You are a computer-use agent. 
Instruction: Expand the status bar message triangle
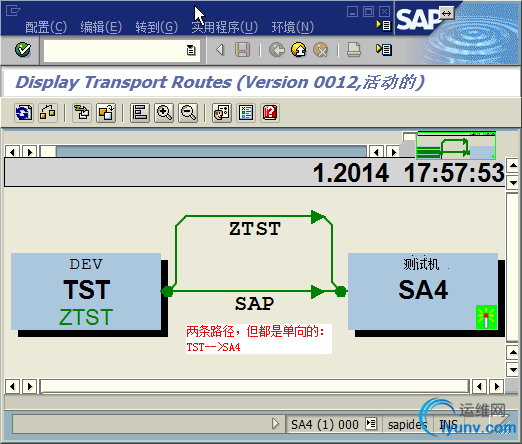coord(275,424)
